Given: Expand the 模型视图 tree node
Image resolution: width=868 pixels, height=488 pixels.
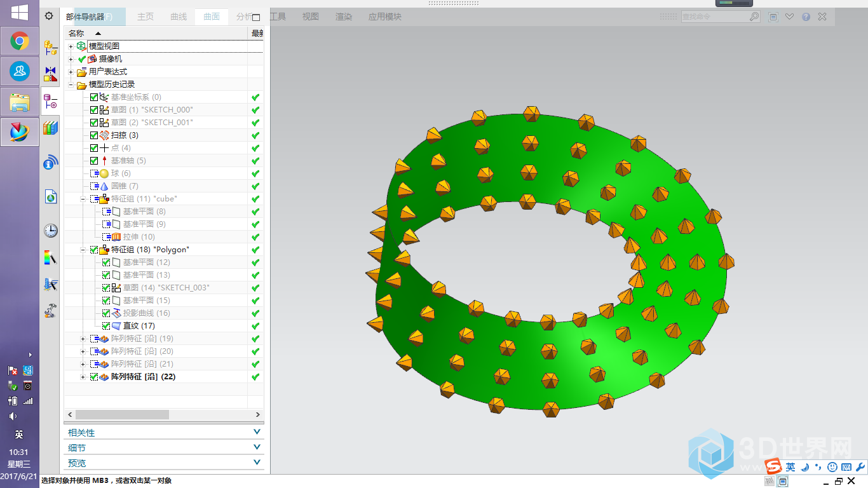Looking at the screenshot, I should pyautogui.click(x=71, y=46).
